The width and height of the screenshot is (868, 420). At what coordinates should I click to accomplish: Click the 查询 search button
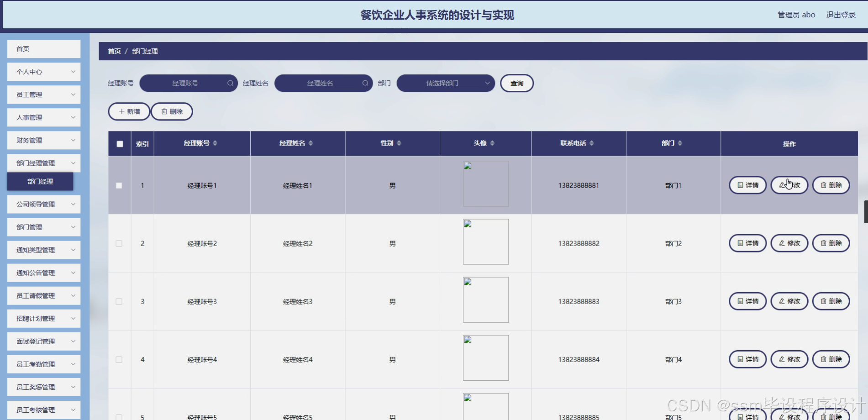(x=517, y=83)
